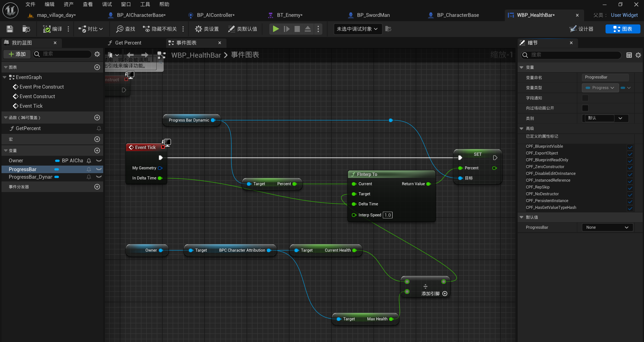Click the Browse to asset icon
Viewport: 644px width, 342px height.
tap(26, 29)
